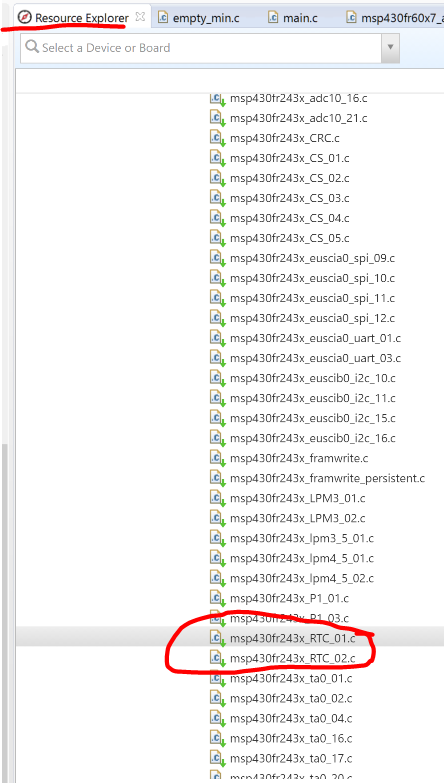444x783 pixels.
Task: Select msp430fr243x_lpm4_5_02.c example
Action: coord(302,578)
